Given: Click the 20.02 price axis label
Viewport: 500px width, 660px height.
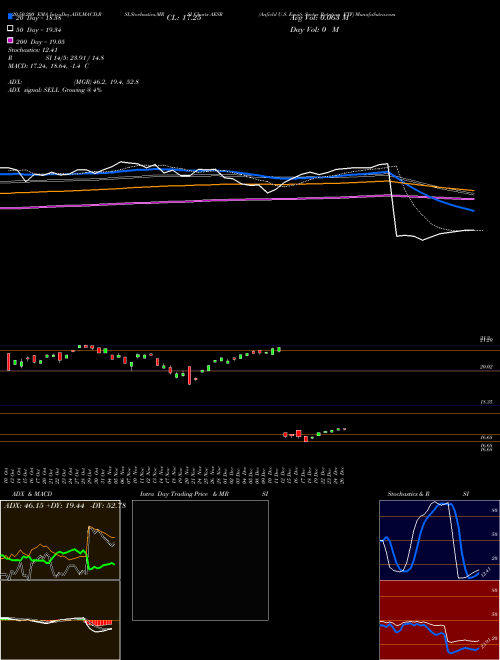Looking at the screenshot, I should [x=486, y=367].
